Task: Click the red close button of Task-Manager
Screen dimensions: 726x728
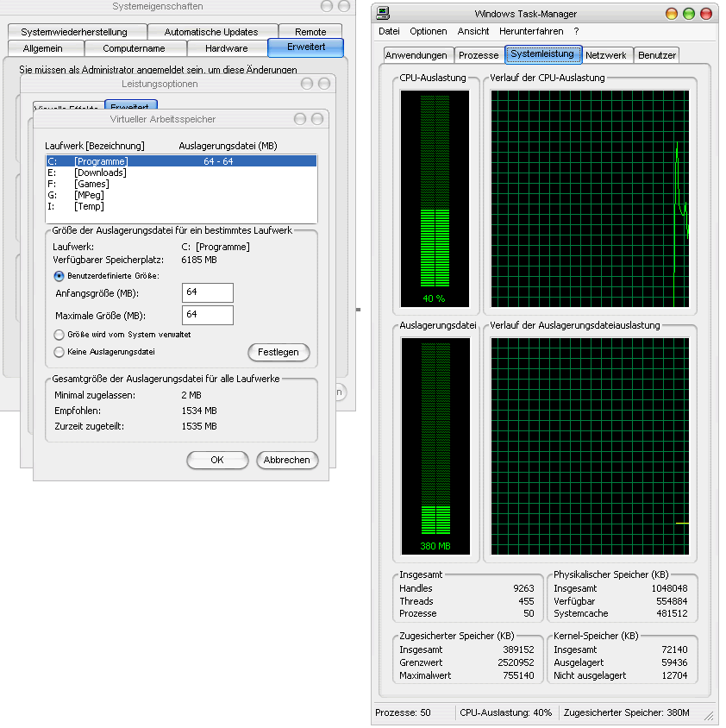Action: (x=706, y=14)
